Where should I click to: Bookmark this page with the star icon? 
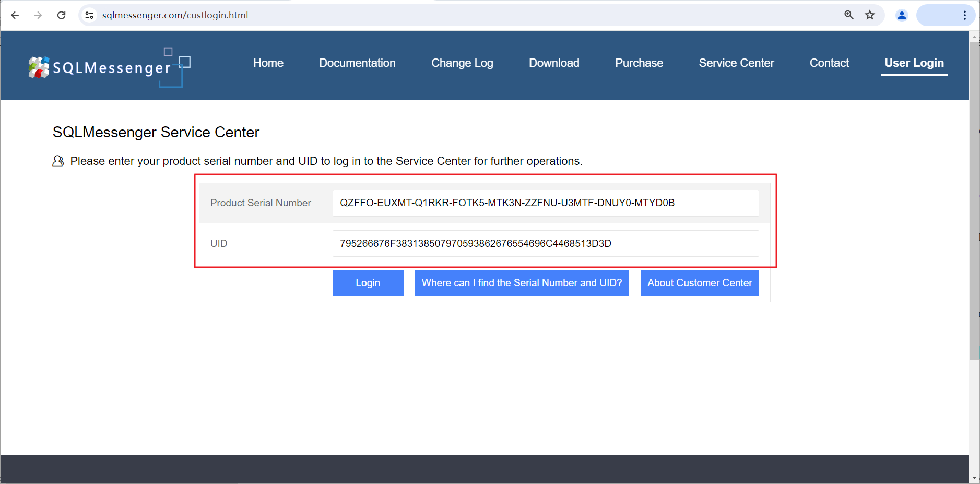click(x=870, y=15)
